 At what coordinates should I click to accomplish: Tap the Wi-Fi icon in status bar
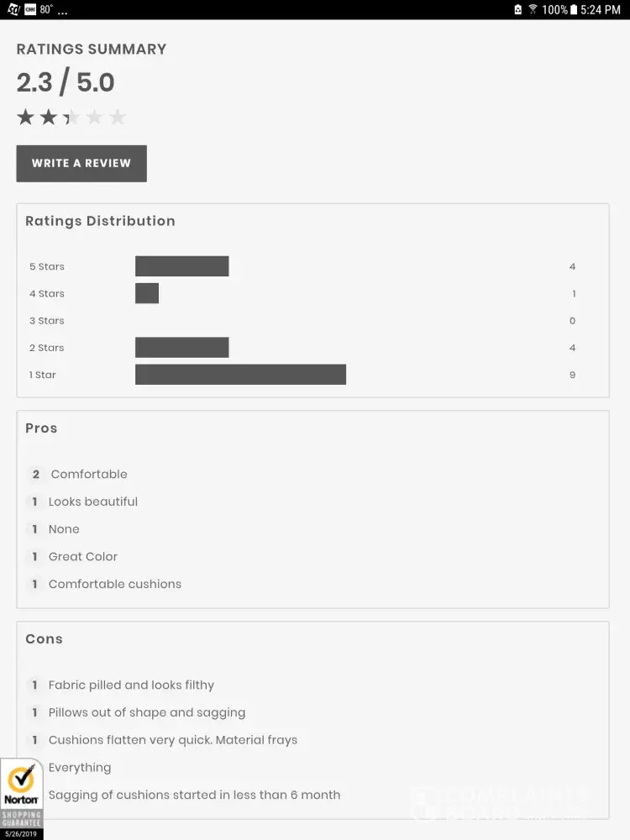532,9
